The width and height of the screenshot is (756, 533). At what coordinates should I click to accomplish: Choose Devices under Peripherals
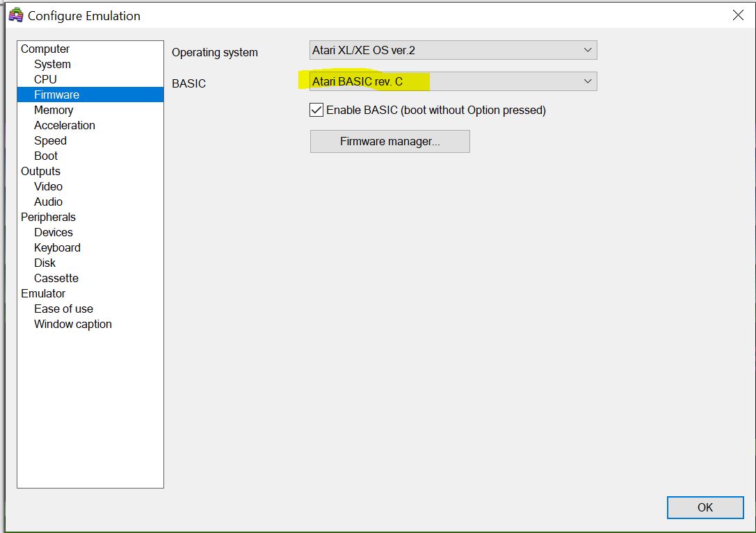point(54,232)
